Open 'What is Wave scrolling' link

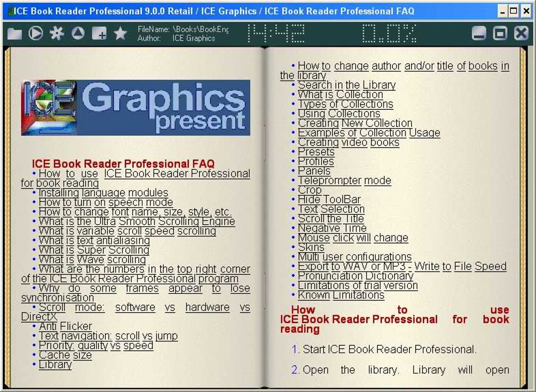92,260
